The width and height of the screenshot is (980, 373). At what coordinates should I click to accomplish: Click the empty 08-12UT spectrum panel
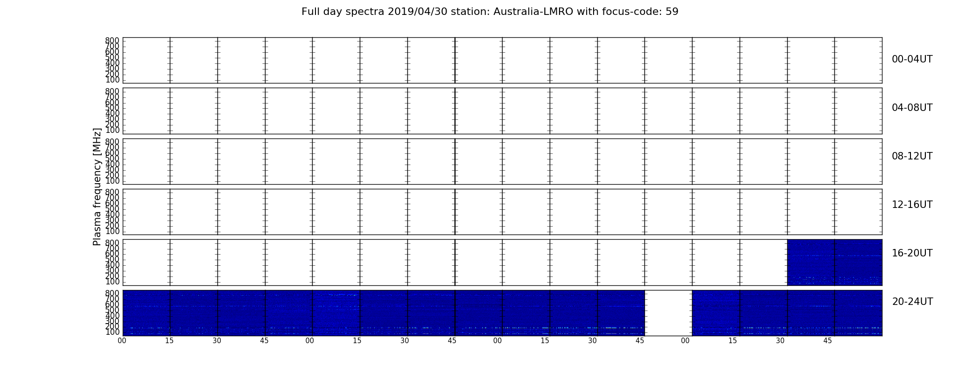[502, 161]
